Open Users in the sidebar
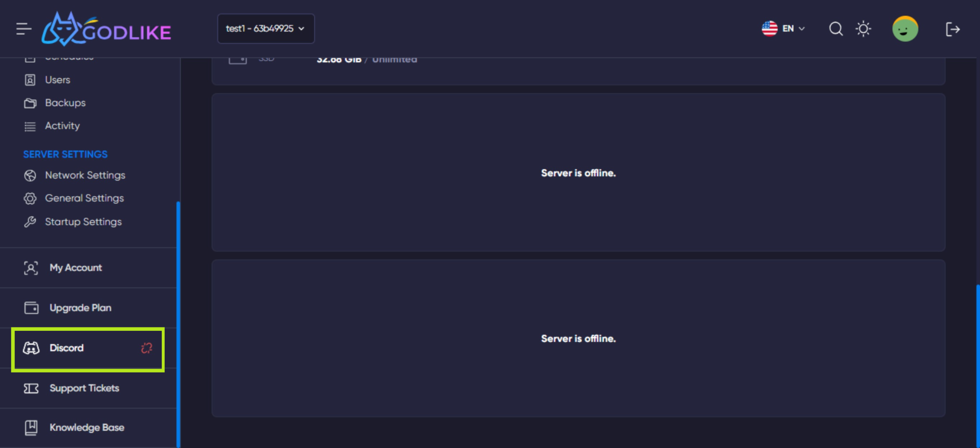Viewport: 980px width, 448px height. click(x=57, y=80)
